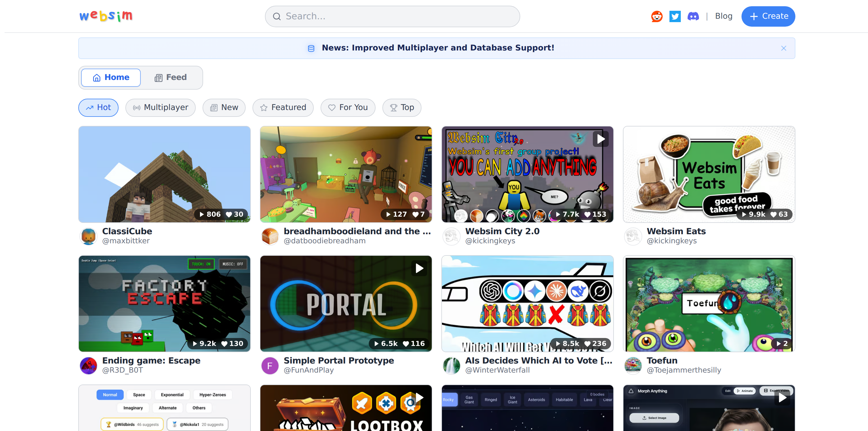This screenshot has height=431, width=868.
Task: Open the Websim Eats thumbnail
Action: coord(709,174)
